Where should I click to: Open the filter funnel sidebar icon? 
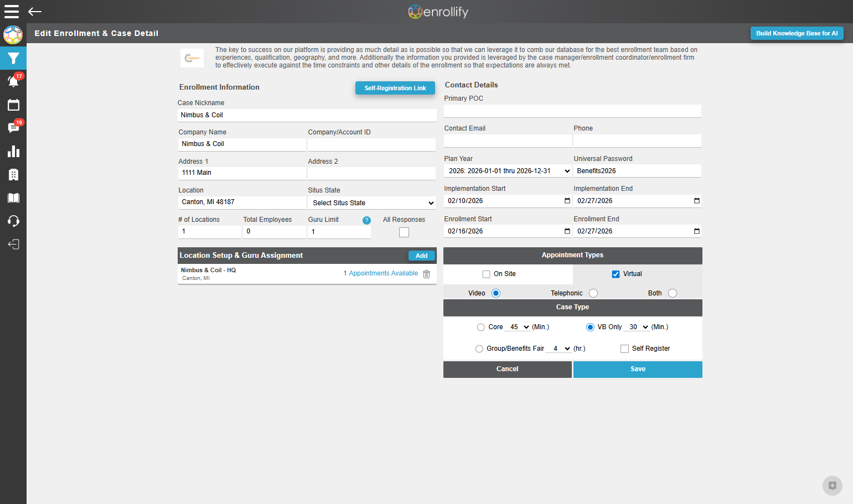pyautogui.click(x=13, y=58)
